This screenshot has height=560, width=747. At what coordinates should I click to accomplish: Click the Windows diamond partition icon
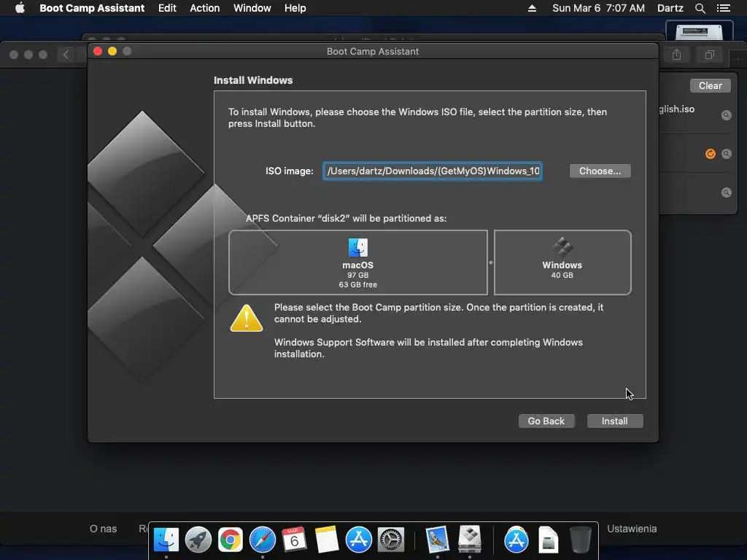point(562,248)
